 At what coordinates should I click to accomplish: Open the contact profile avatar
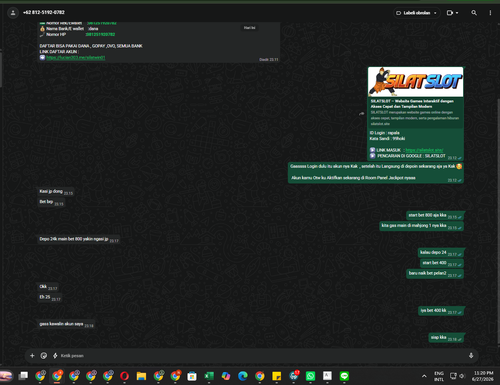tap(13, 13)
